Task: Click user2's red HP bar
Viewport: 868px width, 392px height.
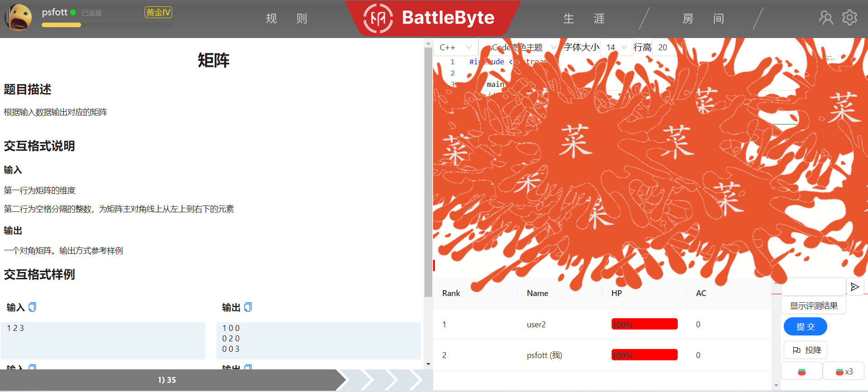Action: [x=644, y=324]
